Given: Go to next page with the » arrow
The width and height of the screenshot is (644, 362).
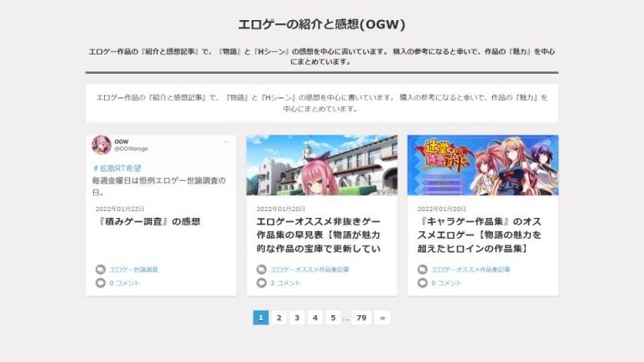Looking at the screenshot, I should tap(382, 318).
